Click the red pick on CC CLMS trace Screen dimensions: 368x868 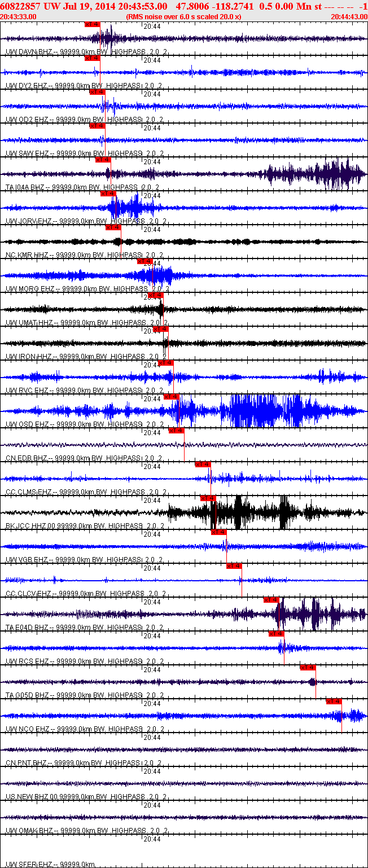click(202, 464)
